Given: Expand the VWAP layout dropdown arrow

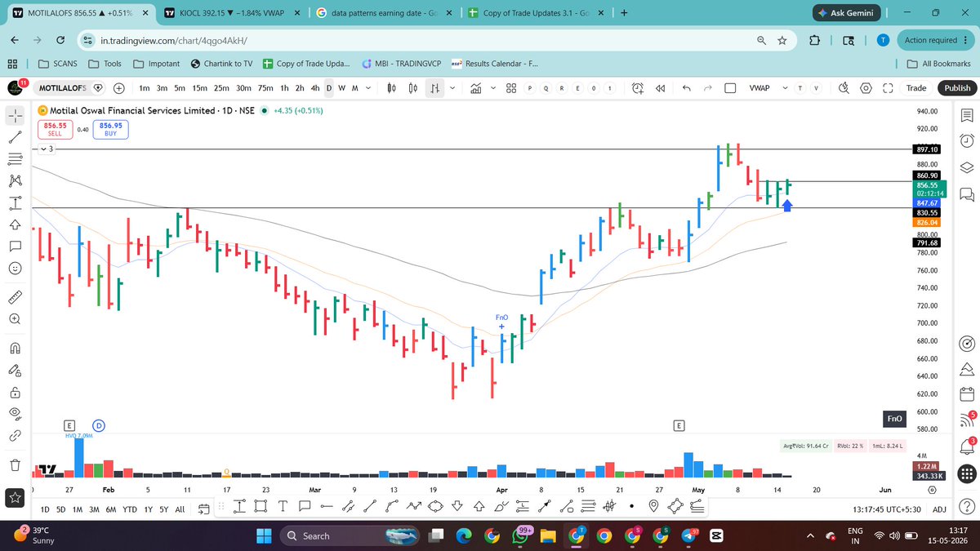Looking at the screenshot, I should (x=785, y=88).
